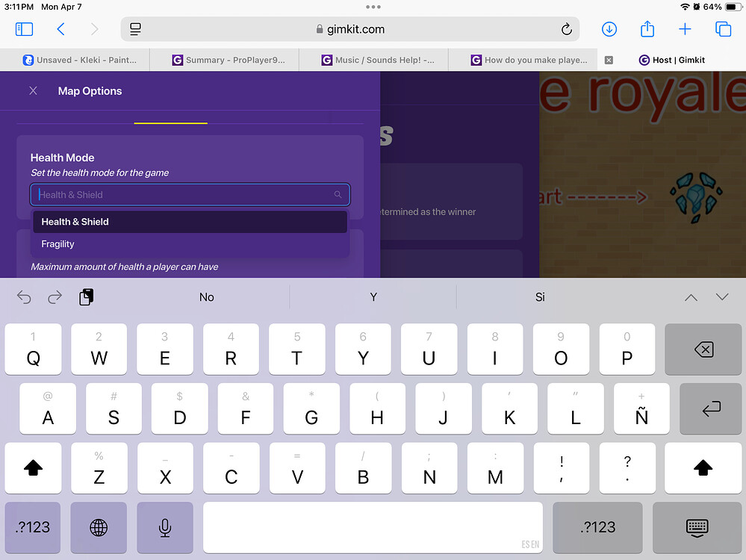Open the page formatting (Reader) menu icon
Image resolution: width=746 pixels, height=560 pixels.
click(135, 29)
